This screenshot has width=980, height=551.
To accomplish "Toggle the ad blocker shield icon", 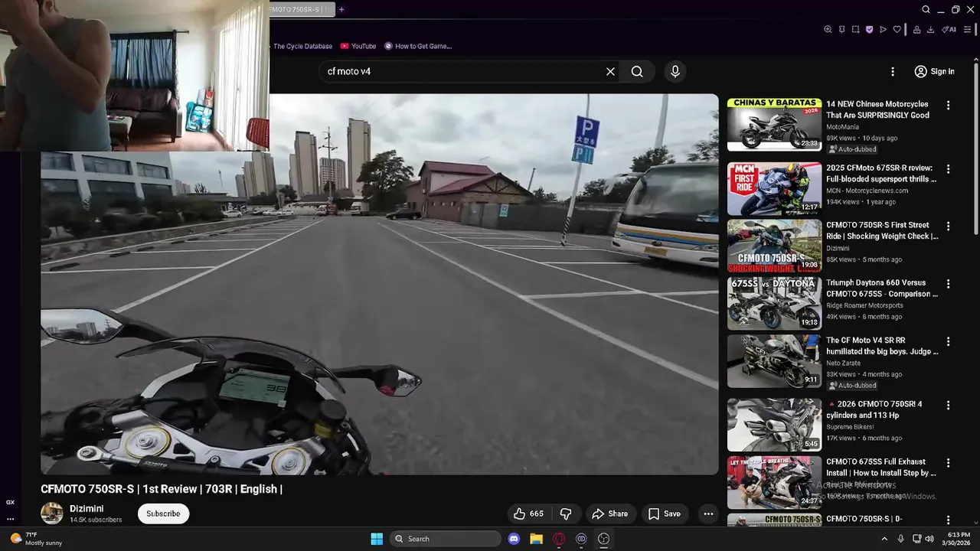I will [869, 29].
